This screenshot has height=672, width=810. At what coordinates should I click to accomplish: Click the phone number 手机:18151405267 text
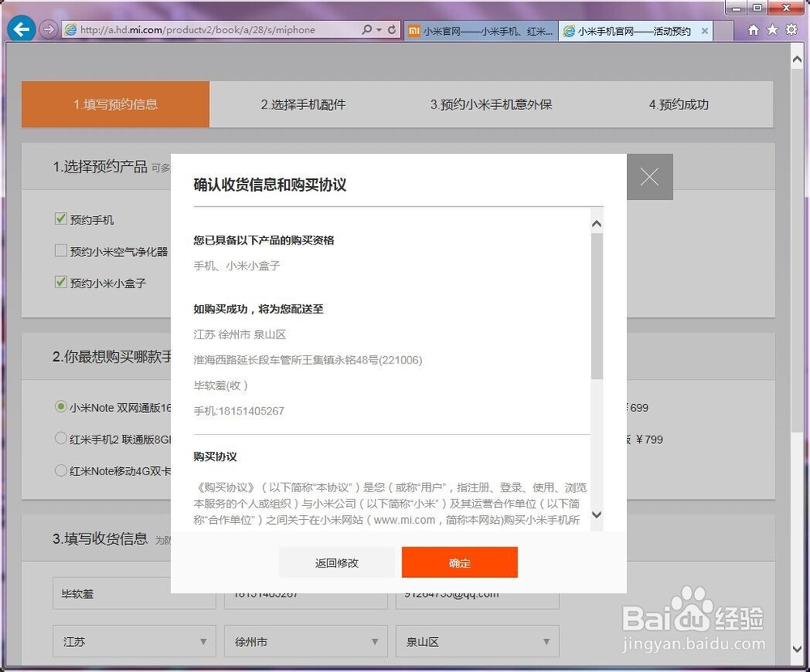[239, 411]
